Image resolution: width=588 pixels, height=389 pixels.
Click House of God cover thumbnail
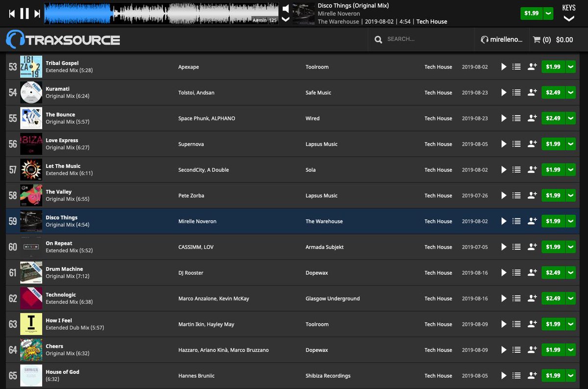click(x=31, y=375)
